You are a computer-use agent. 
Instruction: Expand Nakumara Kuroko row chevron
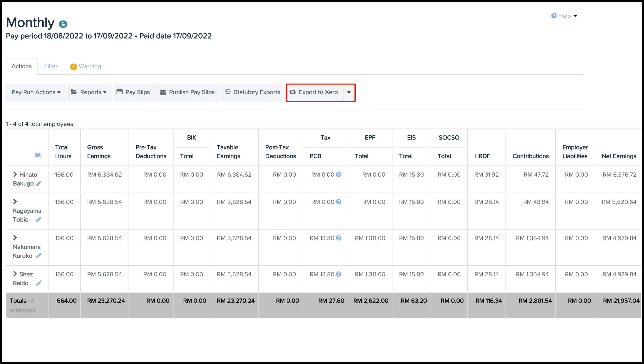point(15,238)
